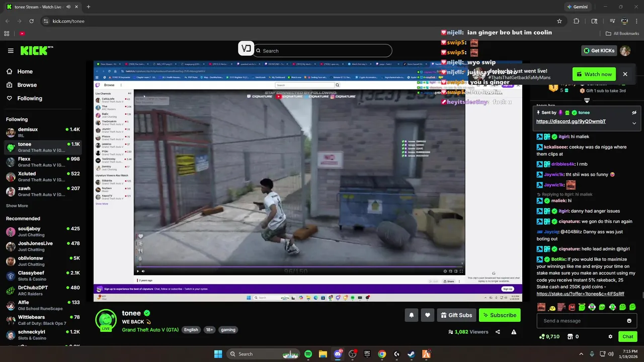
Task: Bookmark this page with the star icon
Action: pos(559,21)
